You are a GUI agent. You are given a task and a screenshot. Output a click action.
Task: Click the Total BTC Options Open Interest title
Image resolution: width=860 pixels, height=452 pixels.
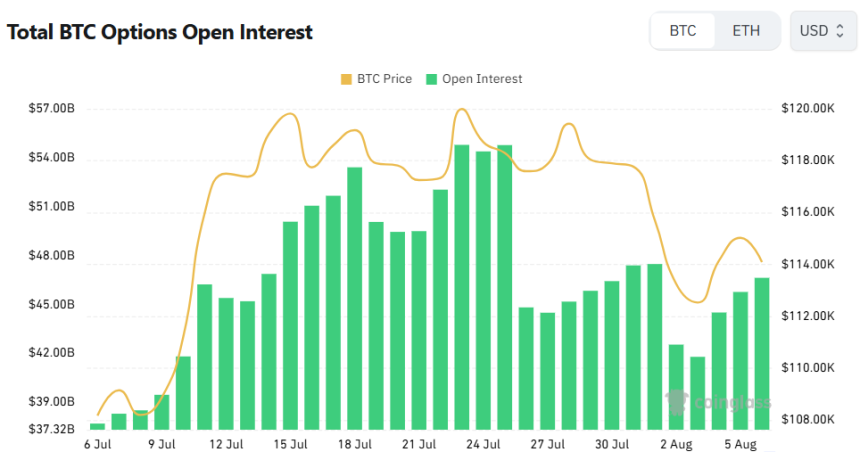pyautogui.click(x=160, y=32)
